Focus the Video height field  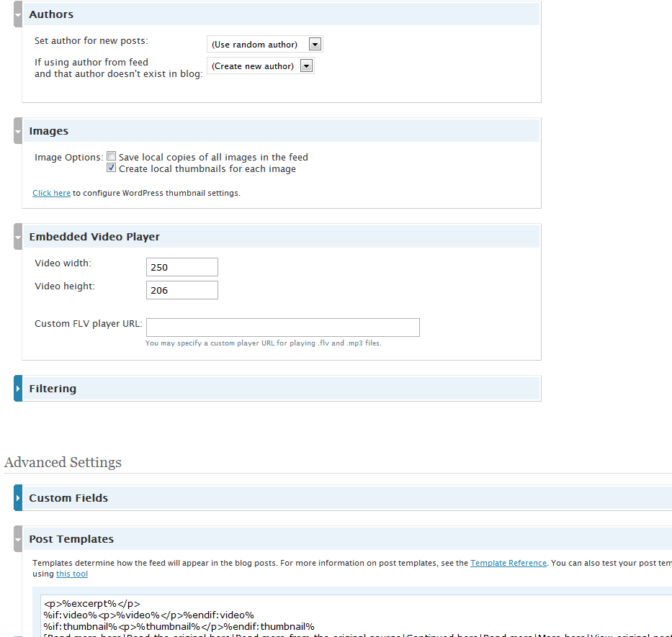click(182, 291)
